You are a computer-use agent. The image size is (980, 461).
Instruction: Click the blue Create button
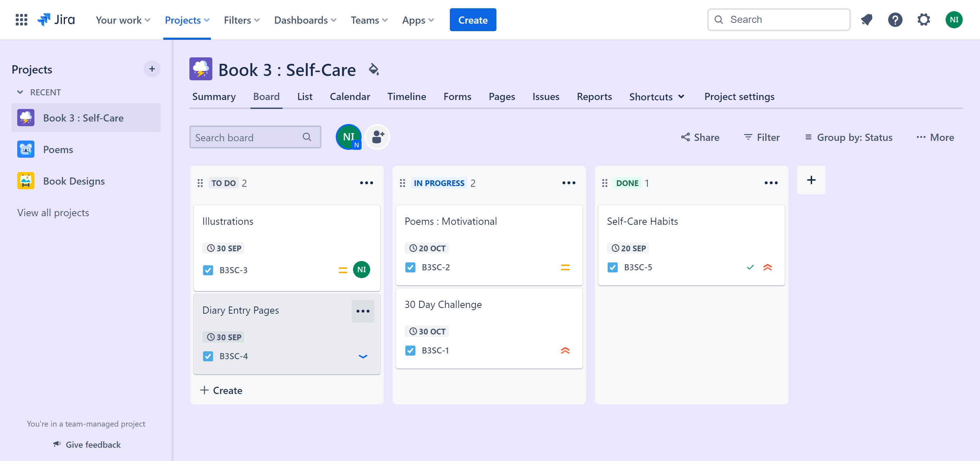[472, 20]
